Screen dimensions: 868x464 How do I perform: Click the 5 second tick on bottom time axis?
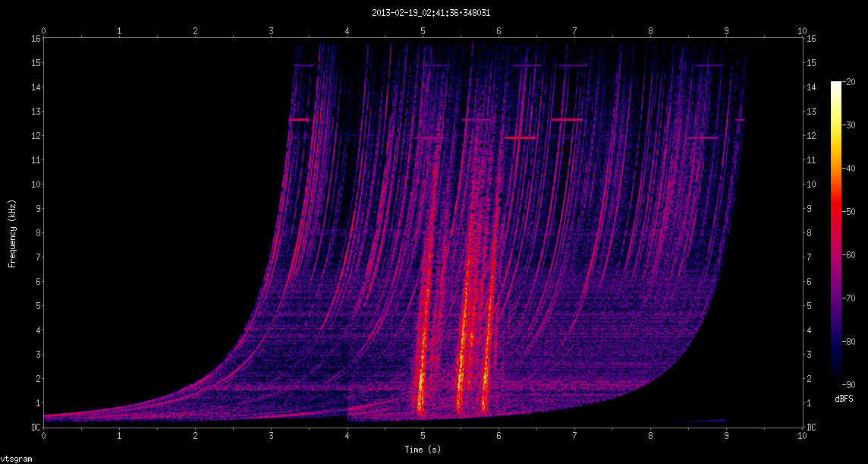(423, 437)
